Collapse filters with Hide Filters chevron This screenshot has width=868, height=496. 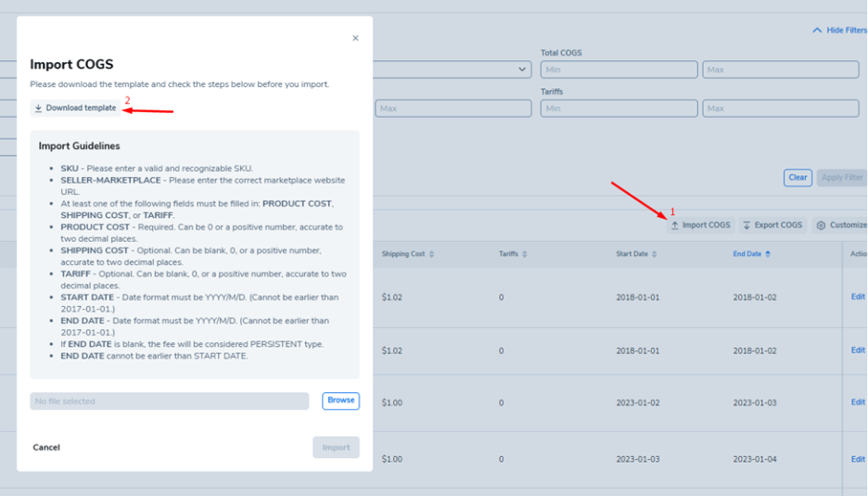[817, 31]
